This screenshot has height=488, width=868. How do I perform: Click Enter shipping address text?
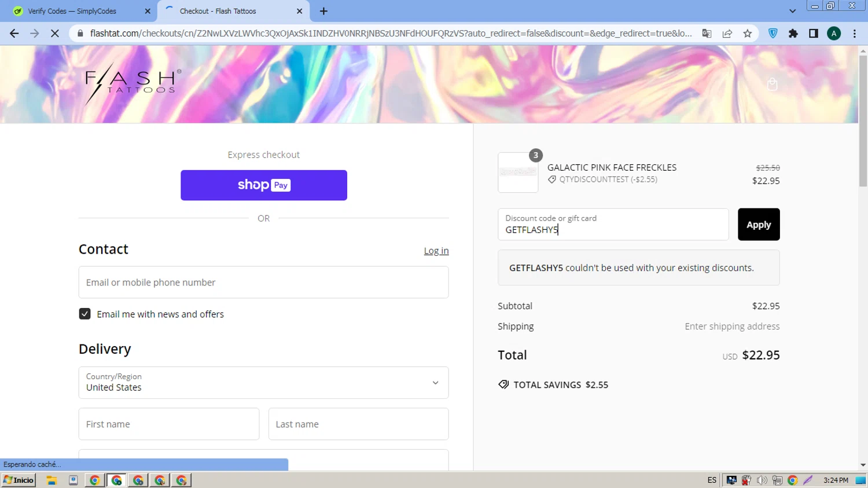point(732,326)
